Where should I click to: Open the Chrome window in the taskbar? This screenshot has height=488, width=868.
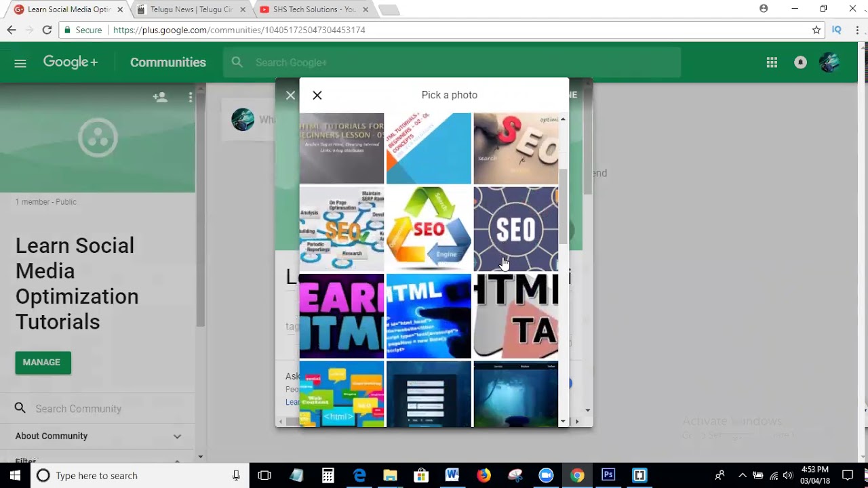577,475
